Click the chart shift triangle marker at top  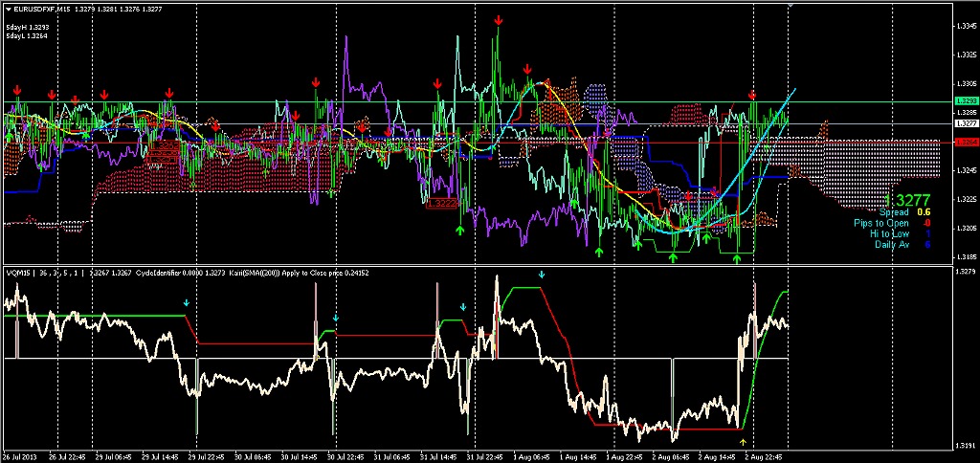pos(791,7)
